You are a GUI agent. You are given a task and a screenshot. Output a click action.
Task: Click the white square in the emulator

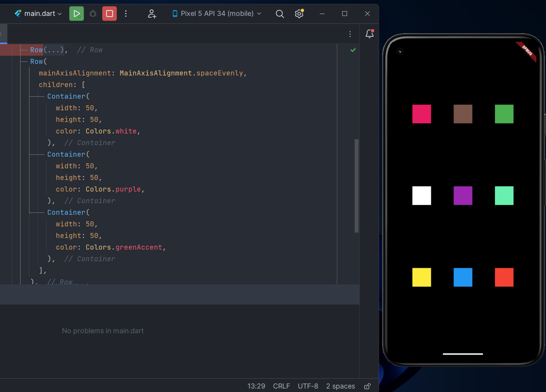(x=422, y=196)
